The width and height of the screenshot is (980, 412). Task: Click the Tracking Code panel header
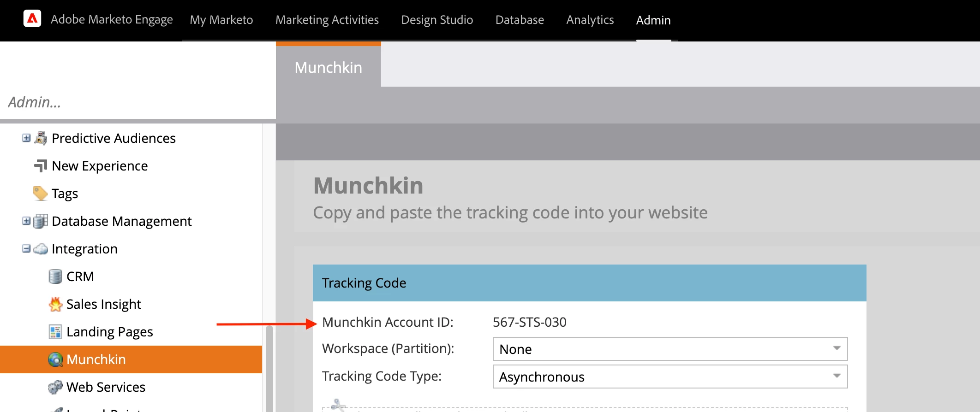pos(590,283)
